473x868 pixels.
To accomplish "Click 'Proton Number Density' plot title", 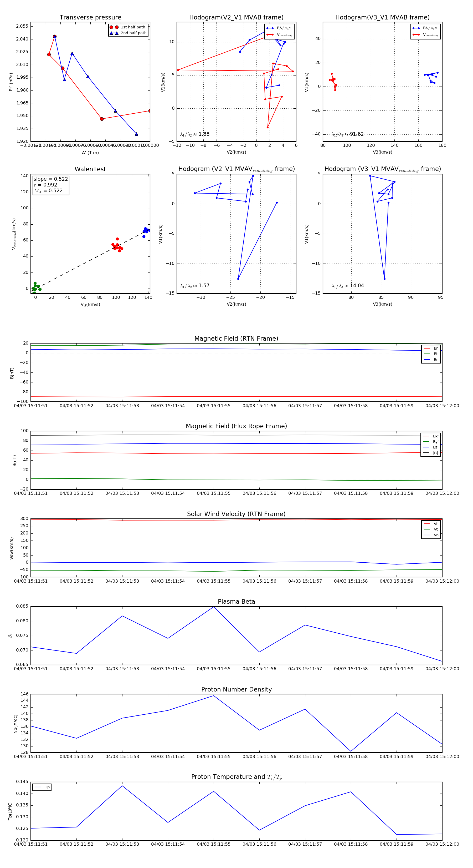I will (236, 689).
